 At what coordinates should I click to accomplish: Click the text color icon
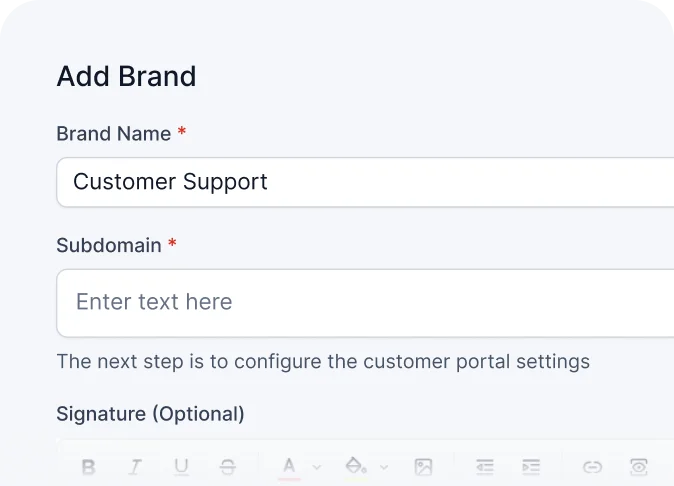click(289, 466)
